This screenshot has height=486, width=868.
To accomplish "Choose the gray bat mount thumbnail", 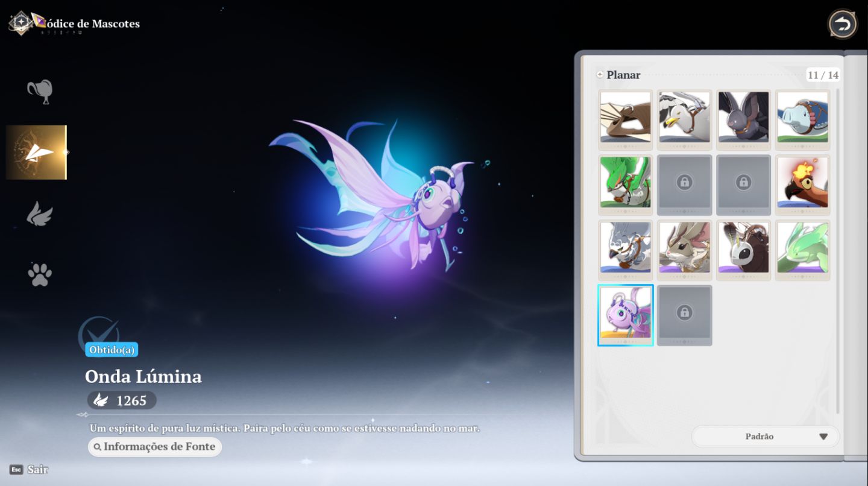I will 743,120.
